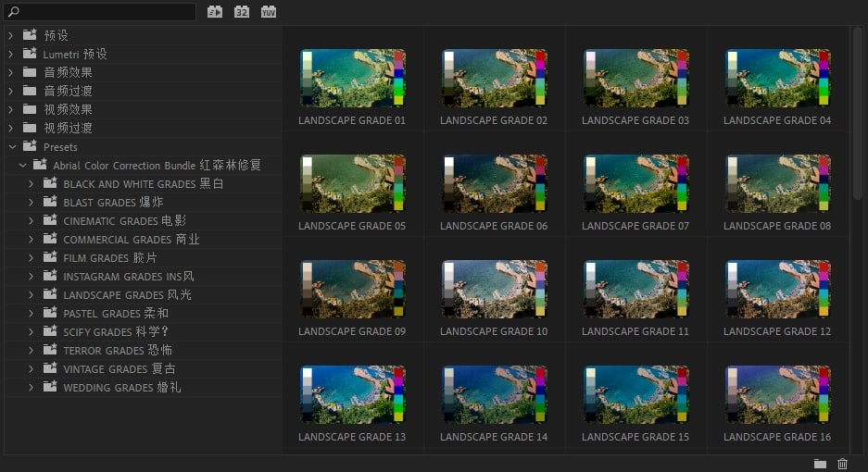This screenshot has height=472, width=868.
Task: Select the SCIFY GRADES folder
Action: [144, 332]
